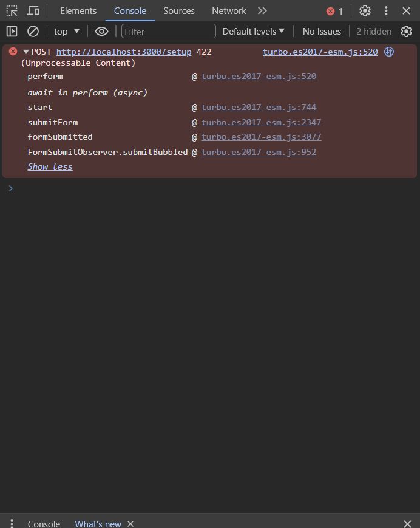Clear the console with the ban icon
The image size is (420, 528).
pyautogui.click(x=33, y=32)
